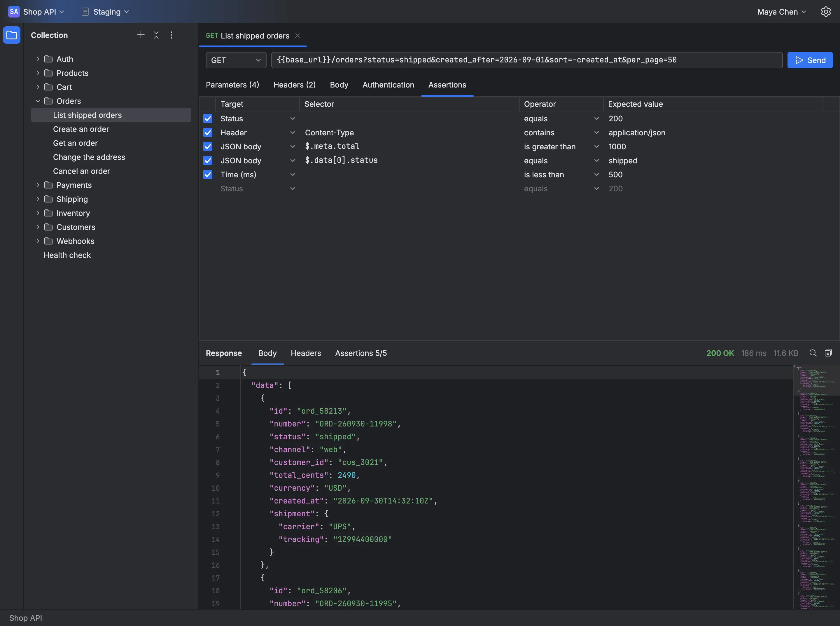Toggle the Time (ms) assertion checkbox

208,175
